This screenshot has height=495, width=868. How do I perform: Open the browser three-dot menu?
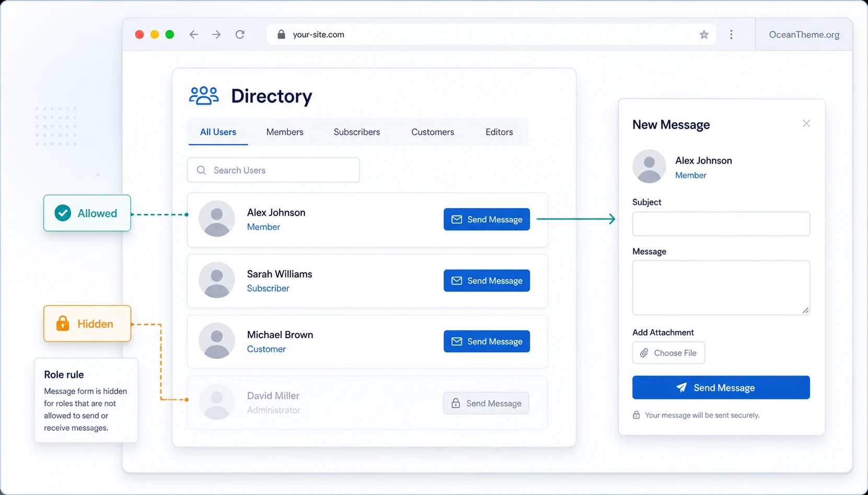(x=731, y=34)
